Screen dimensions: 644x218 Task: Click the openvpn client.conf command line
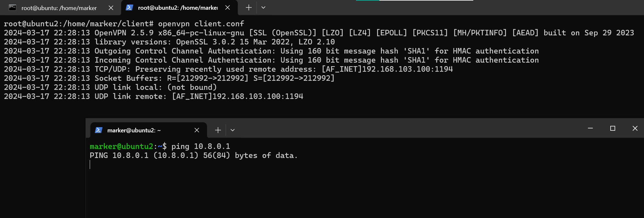click(201, 24)
